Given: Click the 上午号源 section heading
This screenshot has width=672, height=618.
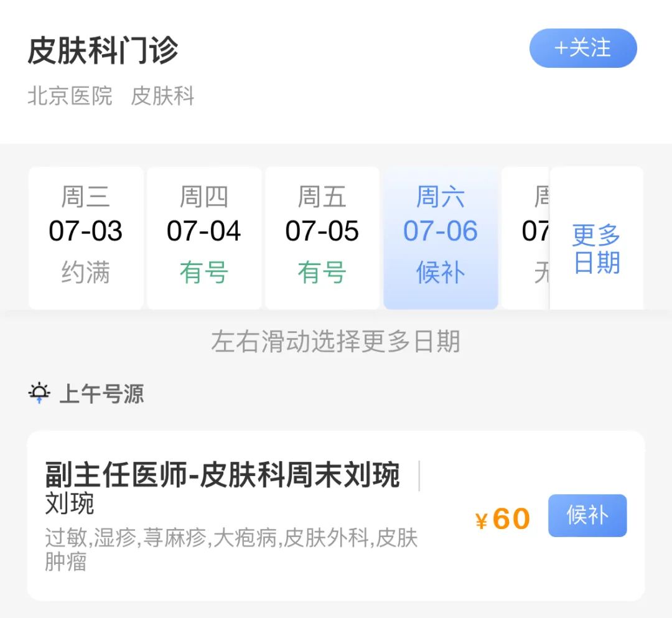Looking at the screenshot, I should pyautogui.click(x=101, y=394).
